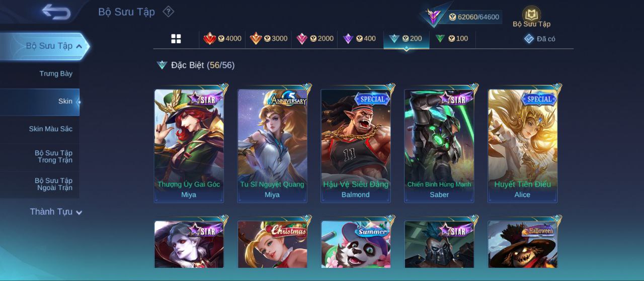The image size is (644, 281).
Task: Select the Hậu Vệ Siêu Đẳng Balmond skin
Action: (356, 146)
